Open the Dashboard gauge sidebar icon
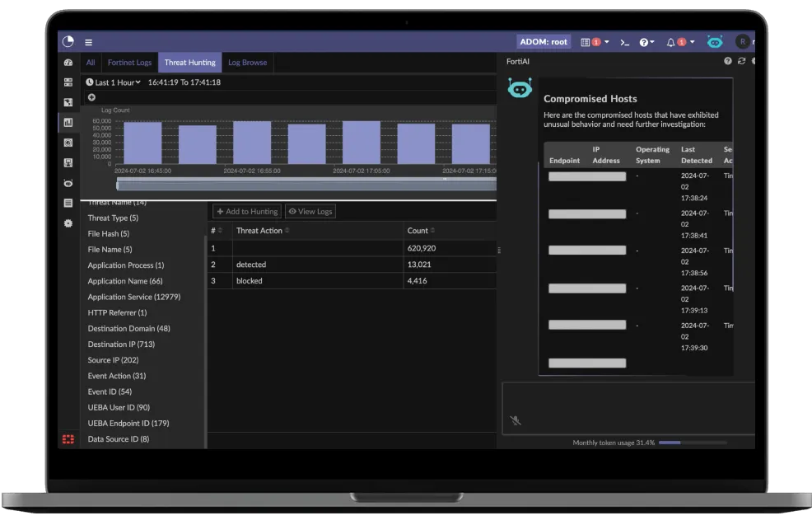The image size is (812, 525). (x=68, y=63)
